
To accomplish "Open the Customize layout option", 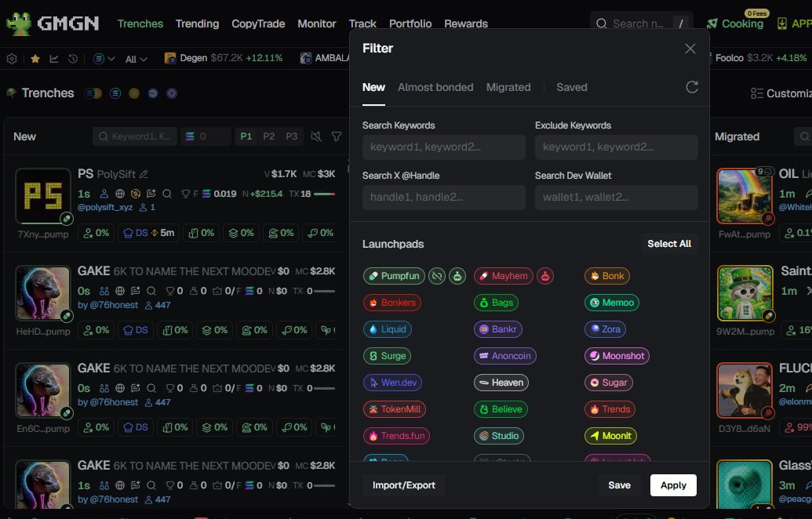I will (781, 93).
